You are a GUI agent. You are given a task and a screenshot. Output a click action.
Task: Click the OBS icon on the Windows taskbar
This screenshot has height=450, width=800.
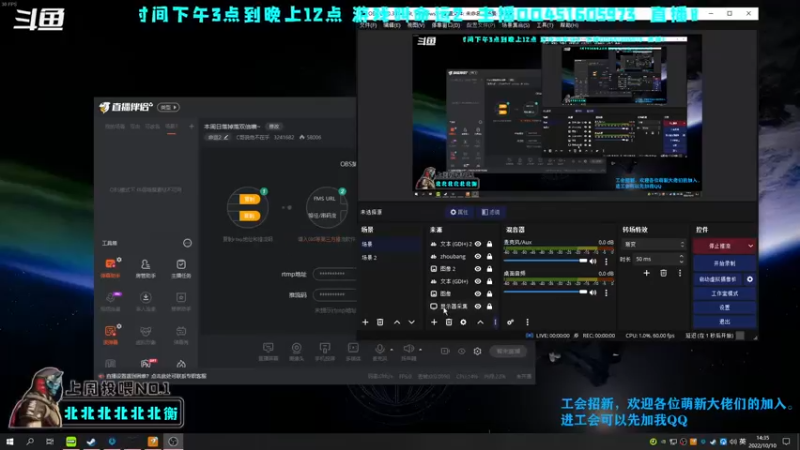173,441
